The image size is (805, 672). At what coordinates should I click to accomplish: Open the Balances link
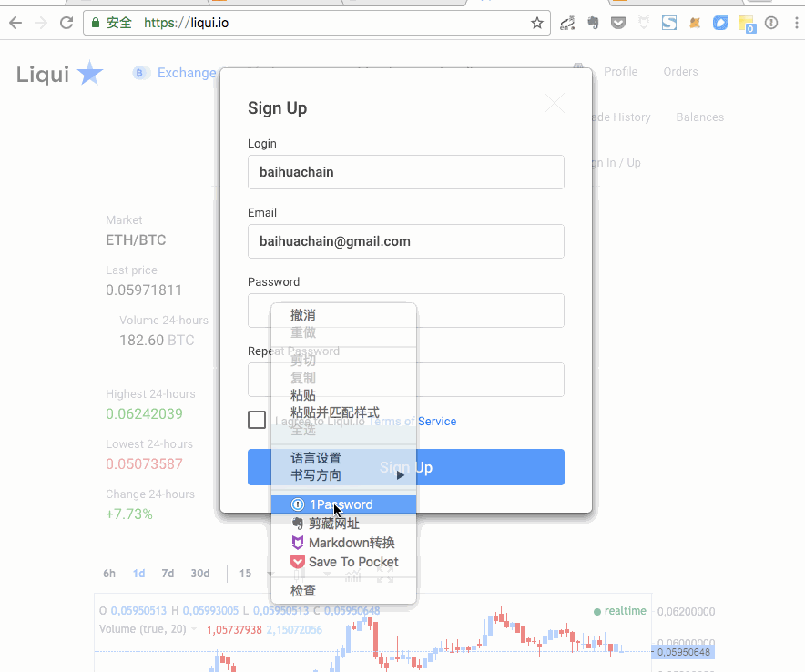tap(699, 117)
